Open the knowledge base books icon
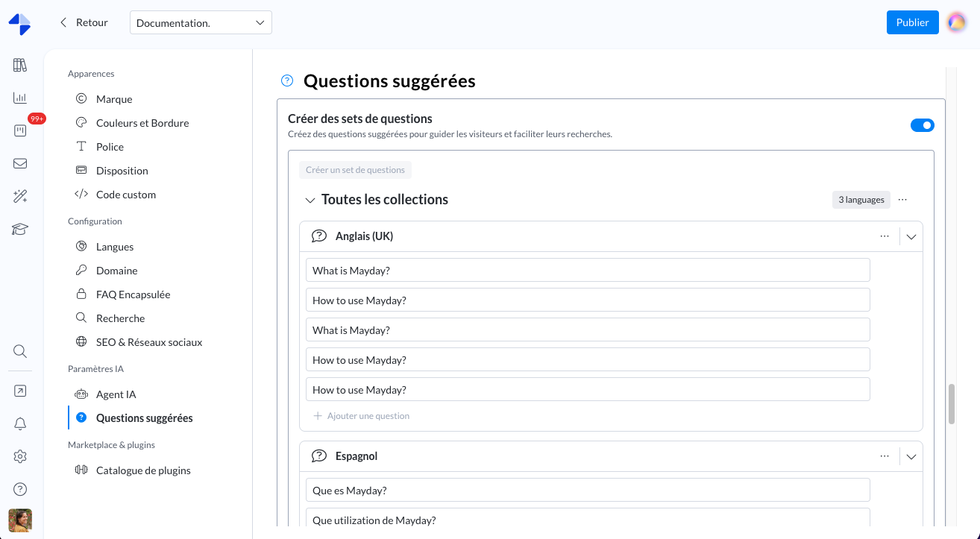 (x=20, y=66)
